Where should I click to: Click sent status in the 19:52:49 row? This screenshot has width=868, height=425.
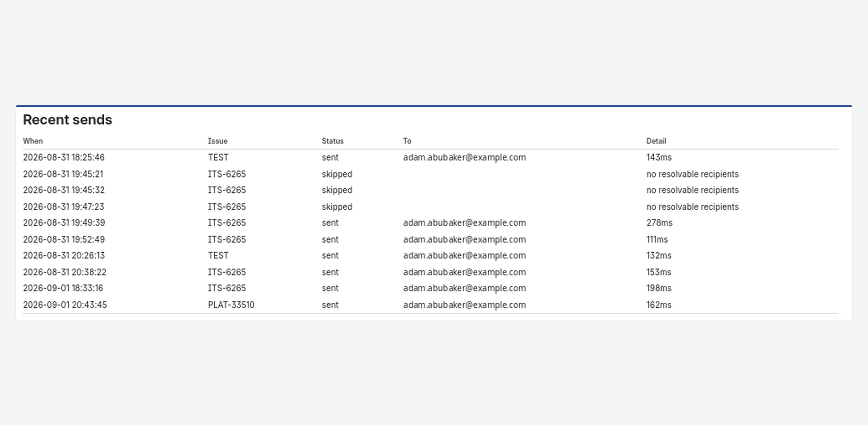click(330, 239)
